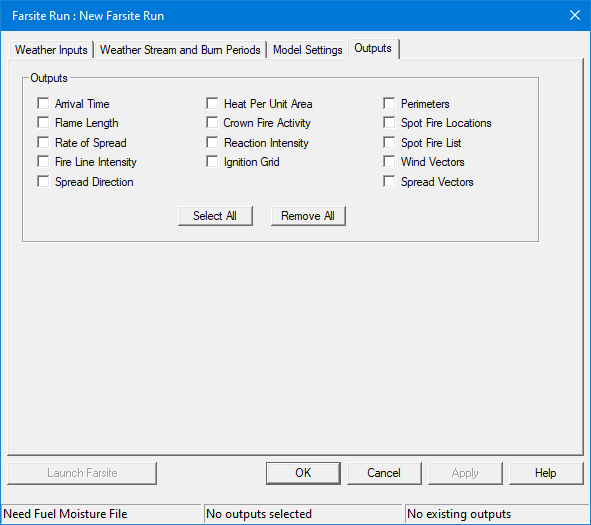591x525 pixels.
Task: Close the Farsite Run window
Action: pyautogui.click(x=575, y=15)
